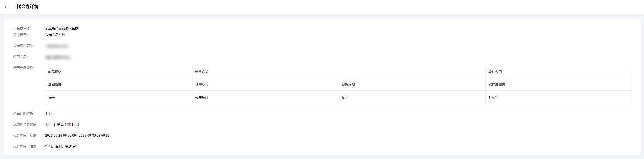
Task: Click the 软件期刊价 sub-header cell
Action: [x=497, y=84]
